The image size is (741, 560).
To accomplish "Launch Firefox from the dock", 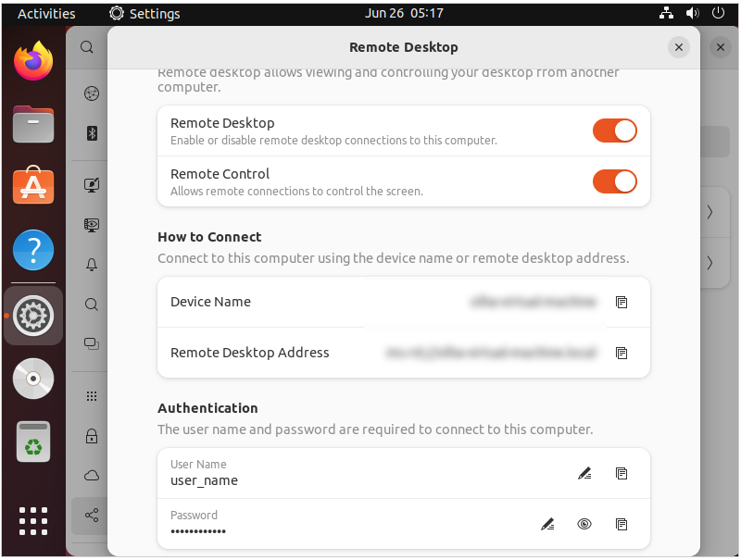I will [x=33, y=62].
